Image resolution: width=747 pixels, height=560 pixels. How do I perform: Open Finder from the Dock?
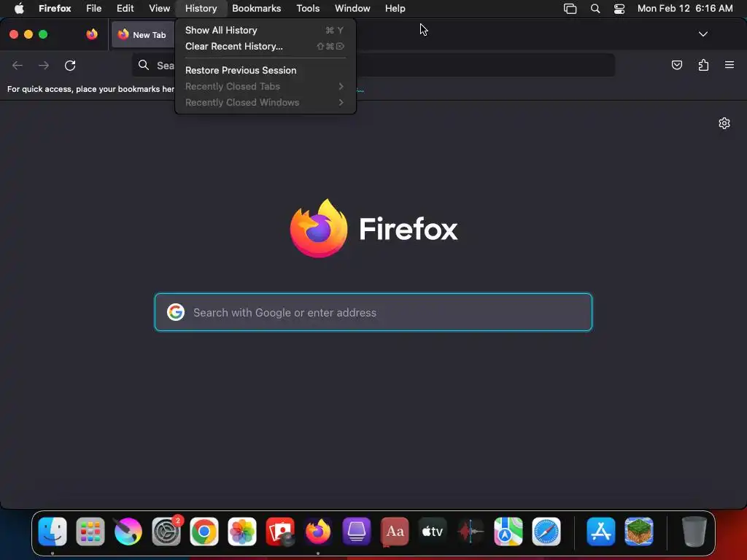coord(53,532)
